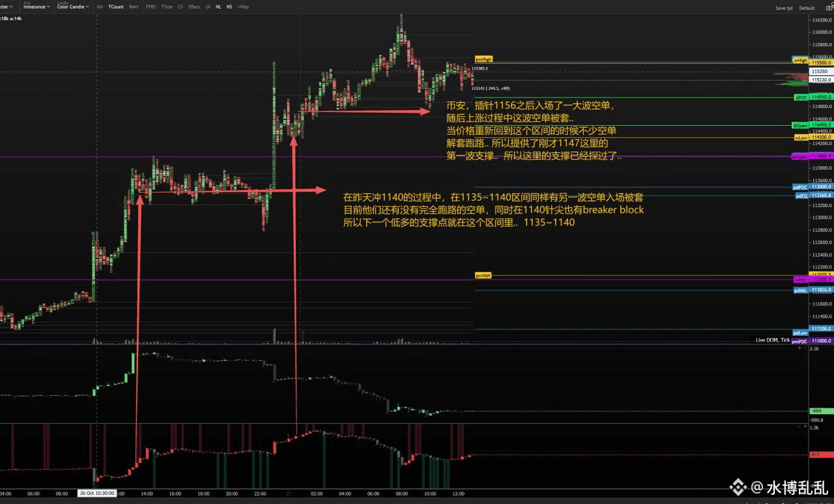Click the Save tpl button

point(784,8)
